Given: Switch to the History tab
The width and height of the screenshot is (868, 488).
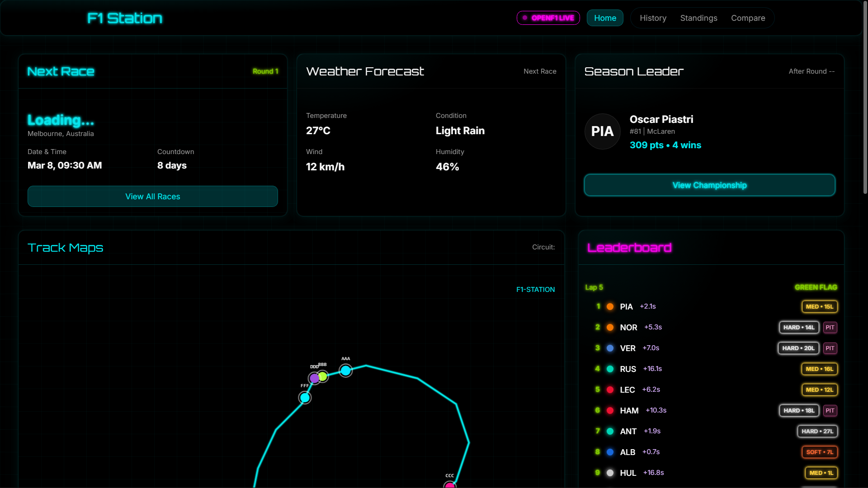Looking at the screenshot, I should [653, 18].
